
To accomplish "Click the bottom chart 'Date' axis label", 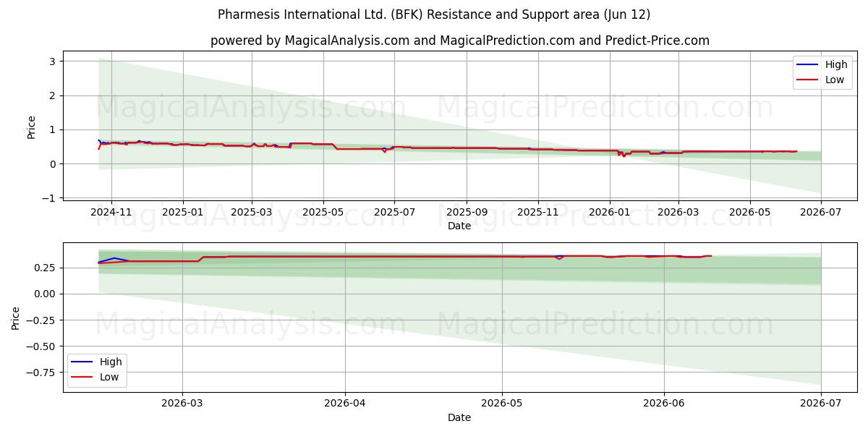I will click(x=459, y=417).
